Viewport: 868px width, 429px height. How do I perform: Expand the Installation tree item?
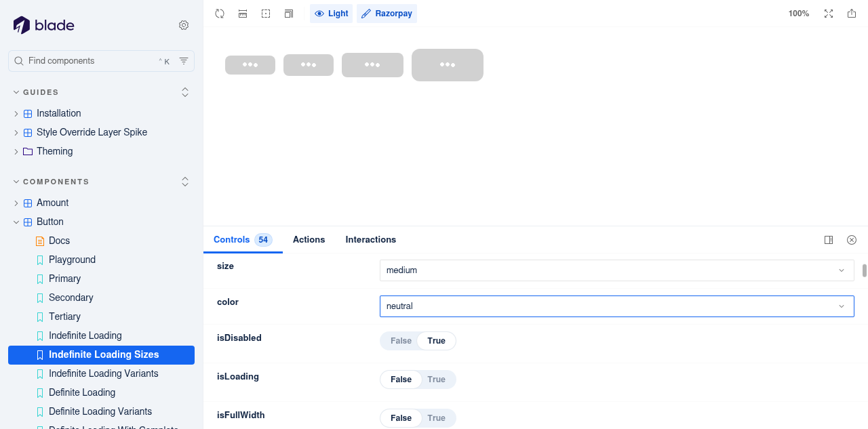(x=16, y=113)
